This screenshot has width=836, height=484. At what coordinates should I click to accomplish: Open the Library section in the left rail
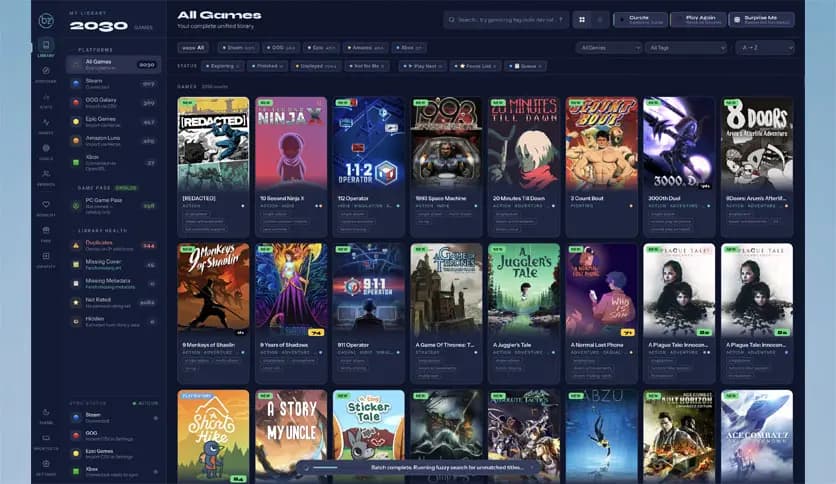pos(46,47)
